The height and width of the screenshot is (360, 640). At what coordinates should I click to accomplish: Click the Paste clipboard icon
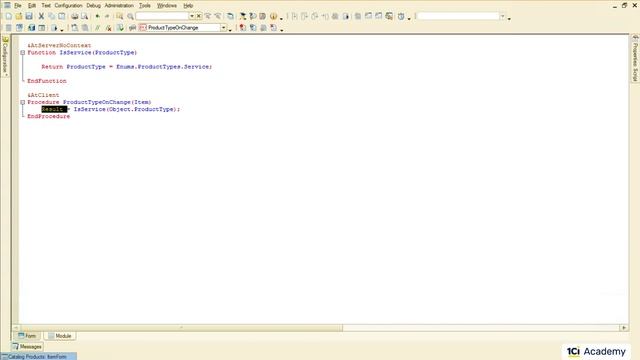(x=62, y=16)
